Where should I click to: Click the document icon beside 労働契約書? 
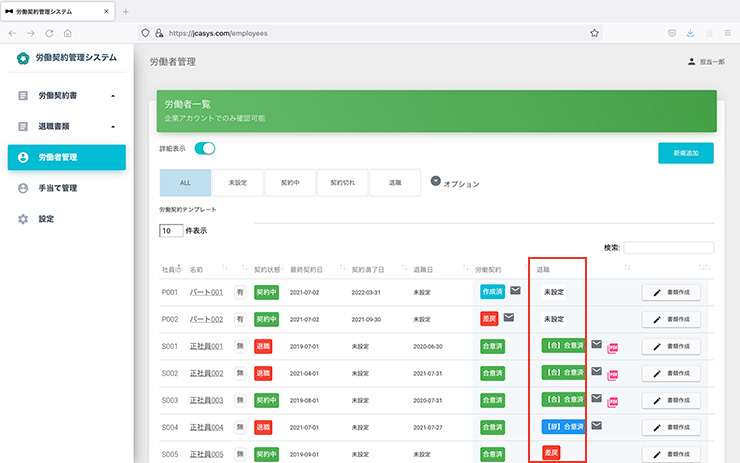click(x=23, y=96)
